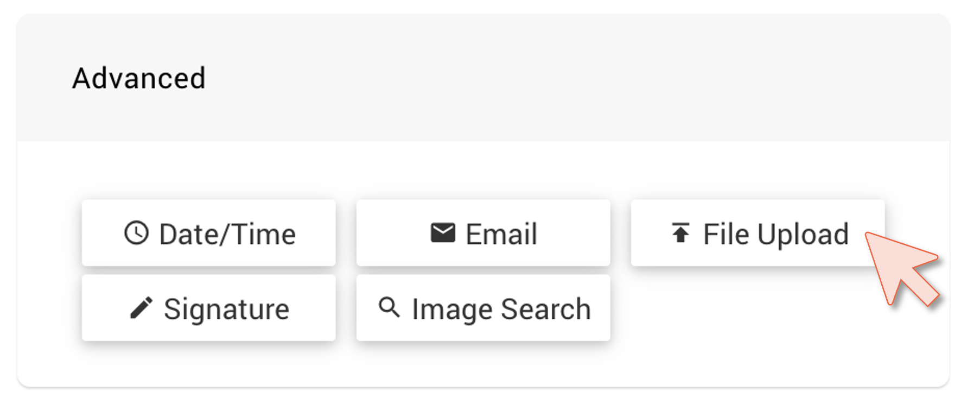Select the Advanced heading label
This screenshot has width=980, height=404.
coord(140,78)
